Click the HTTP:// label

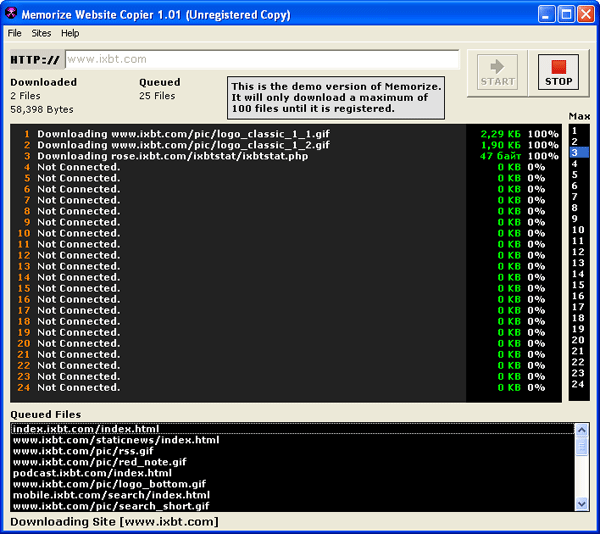pos(37,60)
